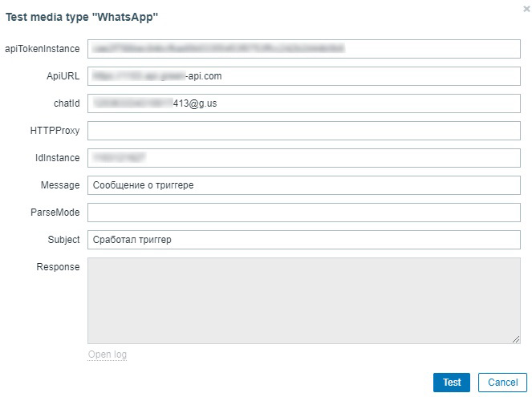The image size is (532, 397).
Task: Click the empty HTTPProxy field
Action: pyautogui.click(x=303, y=131)
